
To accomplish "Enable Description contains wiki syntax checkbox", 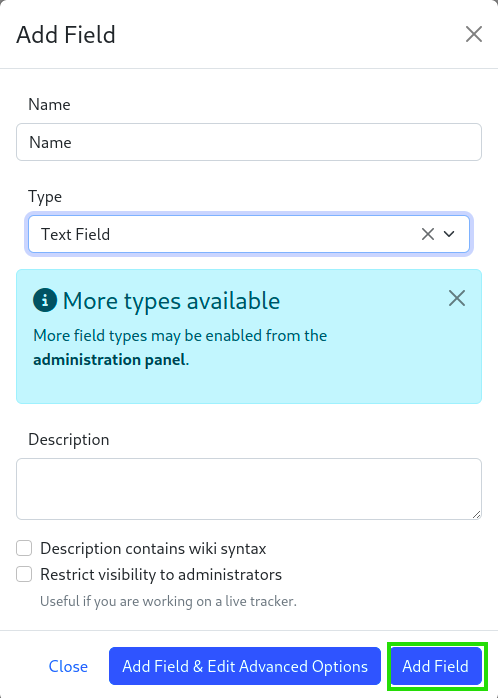I will coord(24,548).
